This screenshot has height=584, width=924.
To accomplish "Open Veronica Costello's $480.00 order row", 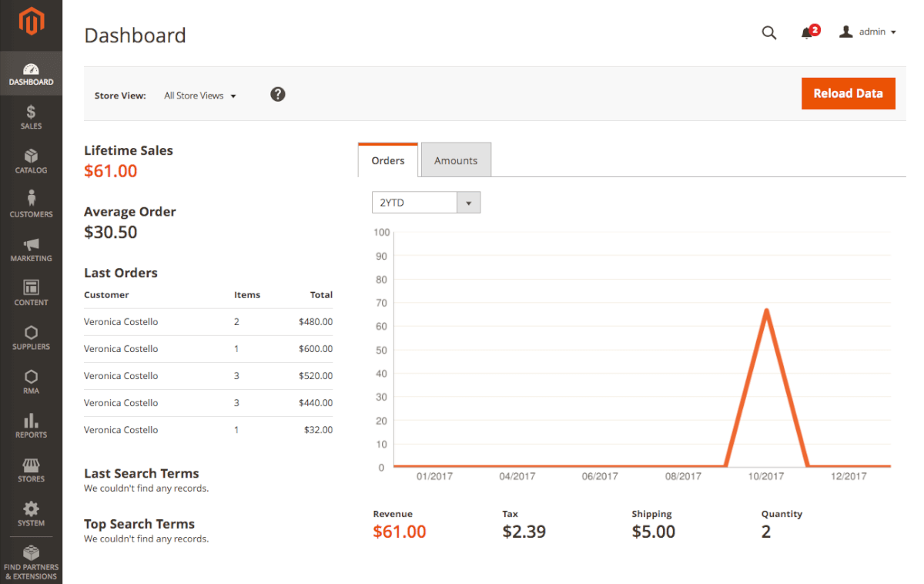I will pyautogui.click(x=208, y=322).
